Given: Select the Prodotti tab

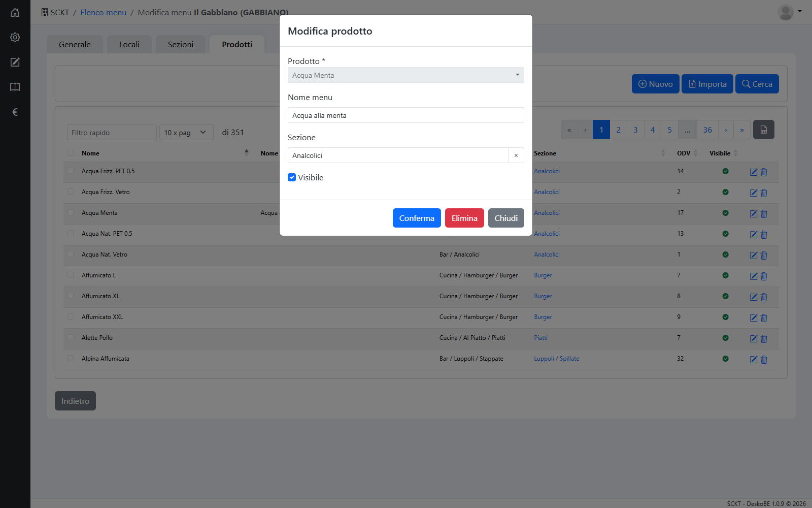Looking at the screenshot, I should click(237, 44).
